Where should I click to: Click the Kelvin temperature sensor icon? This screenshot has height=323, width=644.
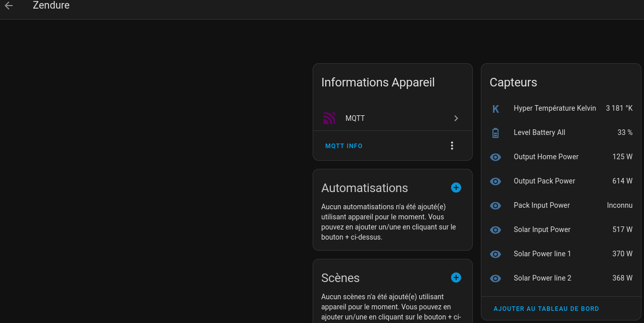coord(496,109)
